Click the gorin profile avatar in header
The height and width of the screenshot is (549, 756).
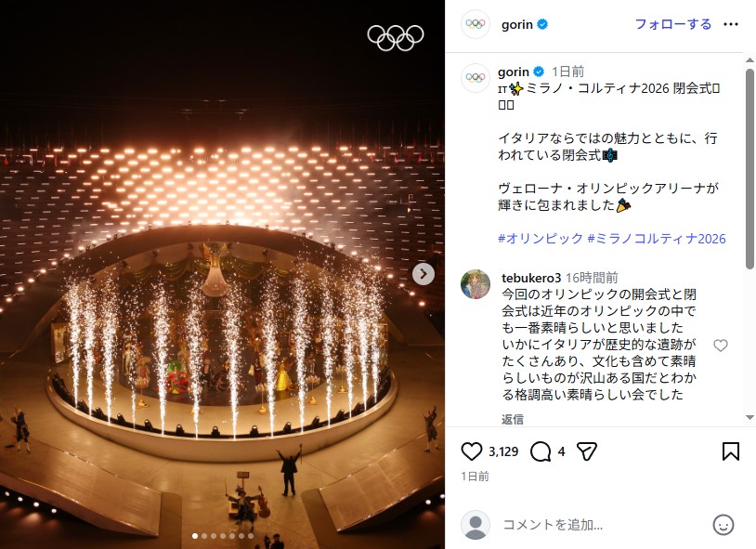point(476,23)
